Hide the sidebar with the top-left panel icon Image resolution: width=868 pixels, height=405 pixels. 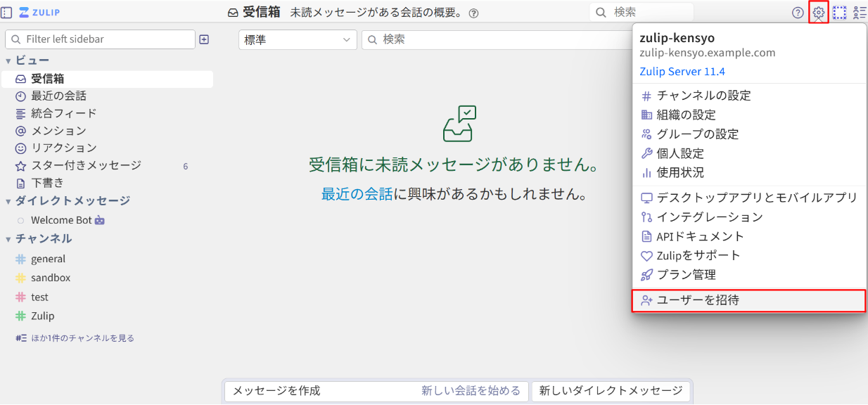(x=8, y=12)
